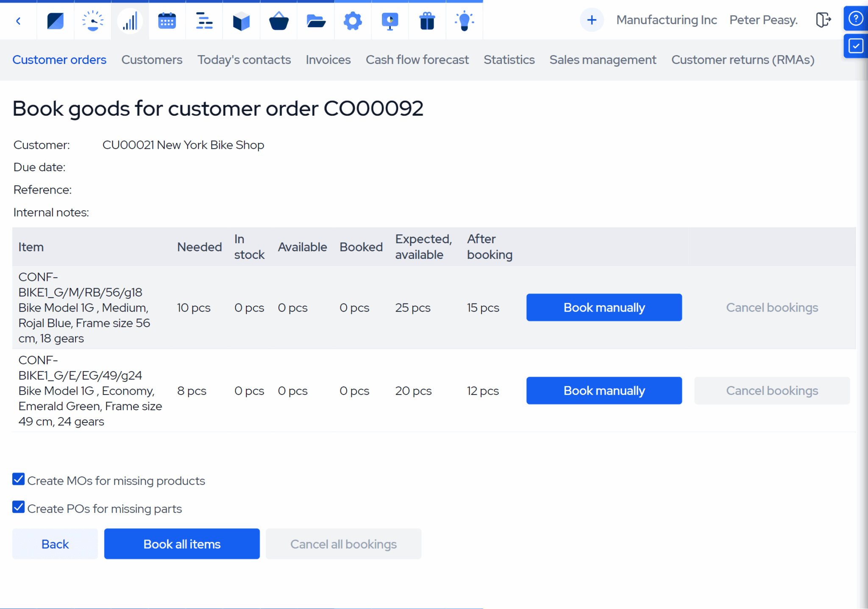Viewport: 868px width, 609px height.
Task: Open the Reports pie-chart icon
Action: pyautogui.click(x=389, y=20)
